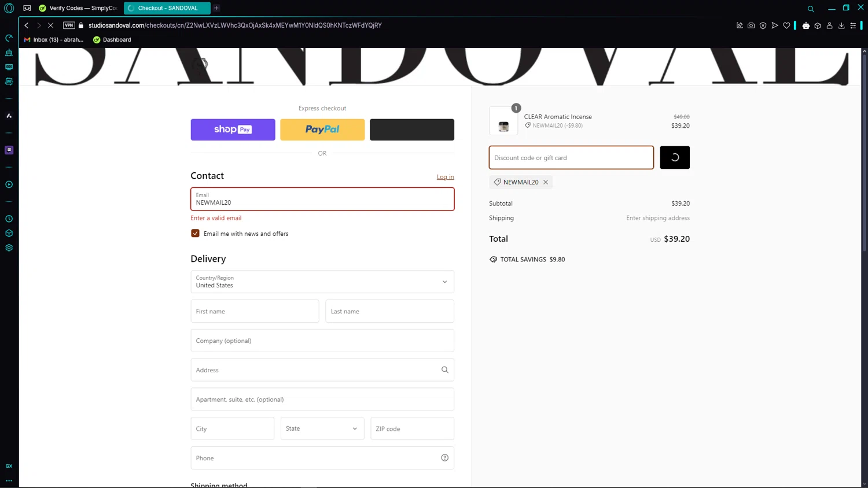This screenshot has height=488, width=868.
Task: Open Twitch panel in the sidebar
Action: pyautogui.click(x=9, y=150)
